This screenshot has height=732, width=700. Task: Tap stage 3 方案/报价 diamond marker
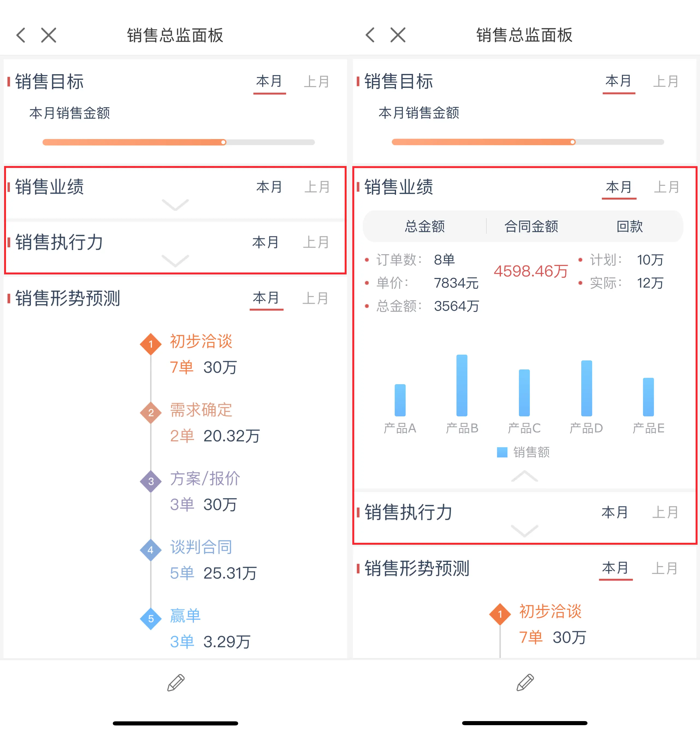click(151, 481)
